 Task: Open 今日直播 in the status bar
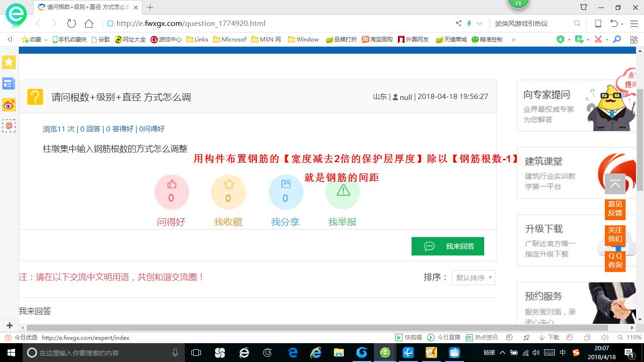tap(444, 337)
